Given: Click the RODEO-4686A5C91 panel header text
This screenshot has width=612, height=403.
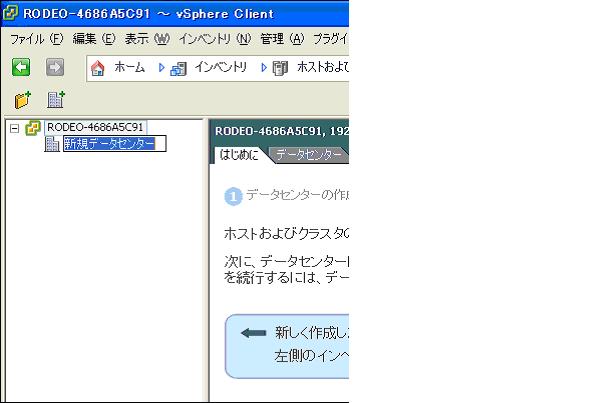Looking at the screenshot, I should (x=281, y=131).
